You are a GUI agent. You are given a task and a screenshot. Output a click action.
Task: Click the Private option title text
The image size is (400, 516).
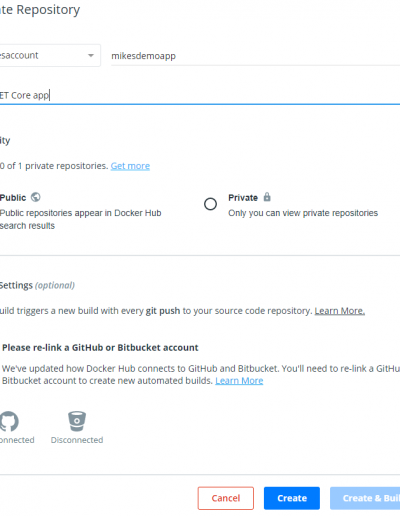click(x=243, y=198)
